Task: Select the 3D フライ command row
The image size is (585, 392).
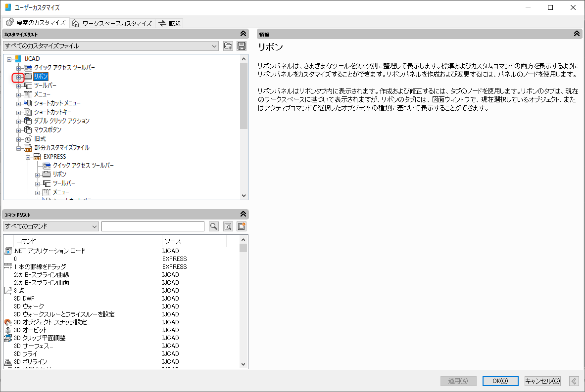Action: (122, 353)
